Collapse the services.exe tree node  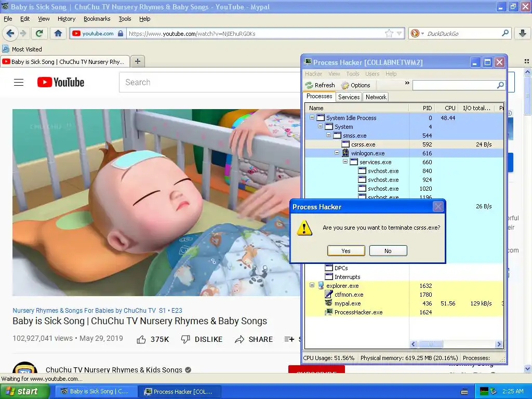pyautogui.click(x=345, y=162)
